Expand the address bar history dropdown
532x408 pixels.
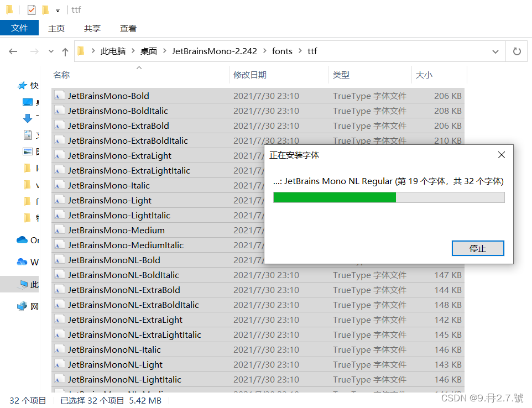tap(496, 51)
